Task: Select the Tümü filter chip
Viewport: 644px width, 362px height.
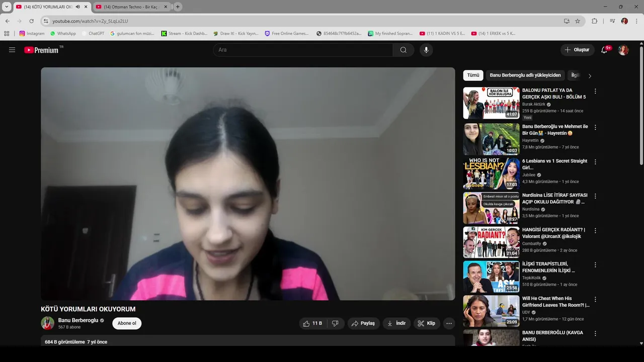Action: pyautogui.click(x=473, y=75)
